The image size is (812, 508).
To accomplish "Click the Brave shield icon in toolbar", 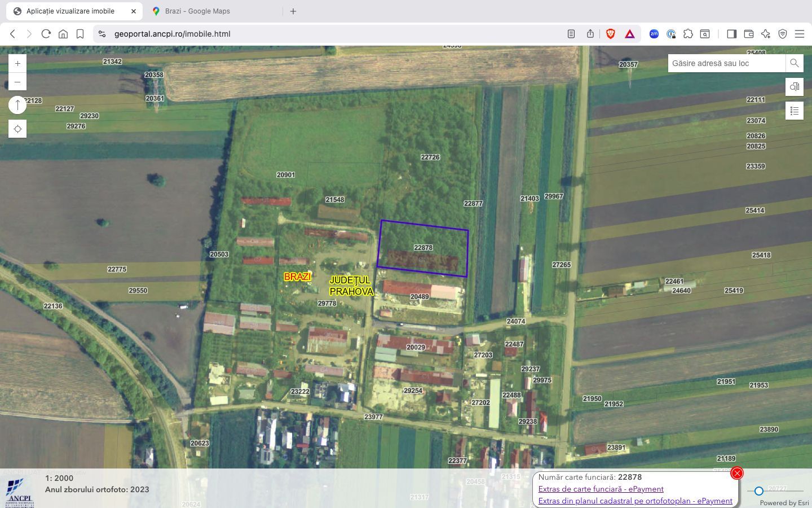I will point(610,34).
